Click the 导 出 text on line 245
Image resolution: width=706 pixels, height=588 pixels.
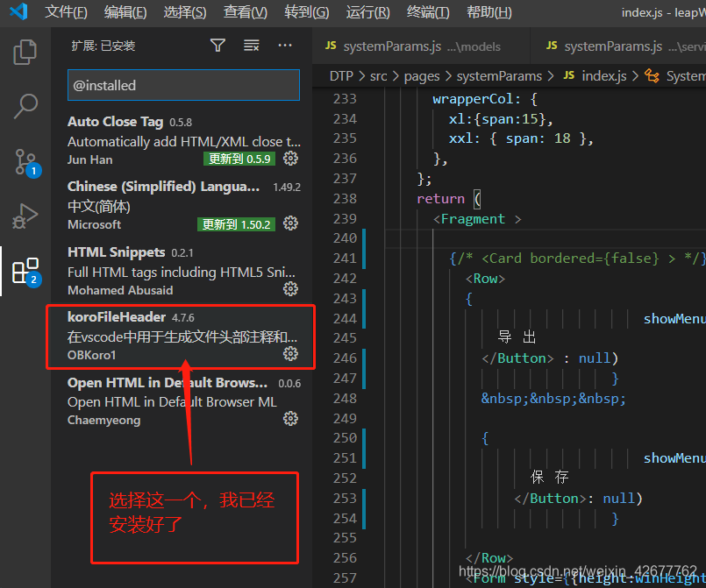click(x=517, y=337)
